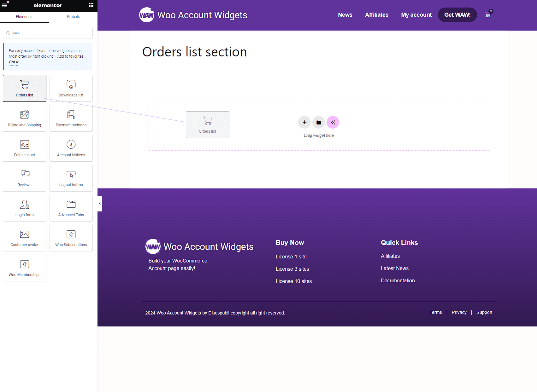Open the My account menu item
The width and height of the screenshot is (537, 392).
tap(416, 15)
